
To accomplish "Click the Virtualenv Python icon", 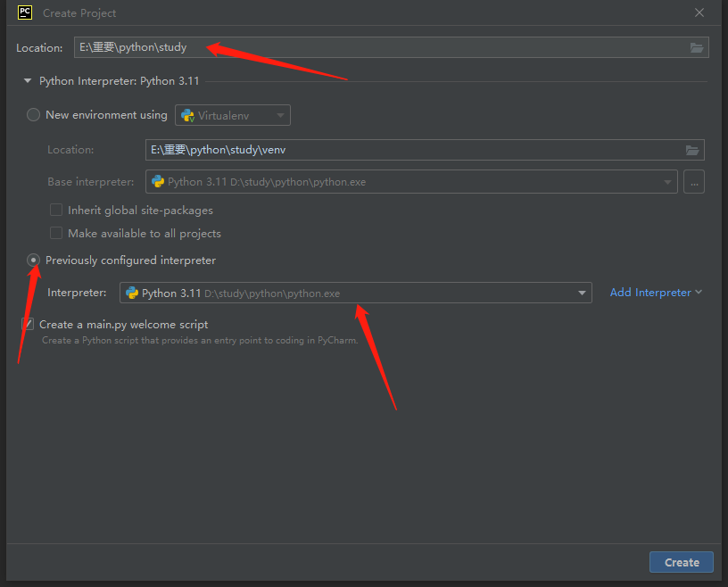I will coord(187,116).
